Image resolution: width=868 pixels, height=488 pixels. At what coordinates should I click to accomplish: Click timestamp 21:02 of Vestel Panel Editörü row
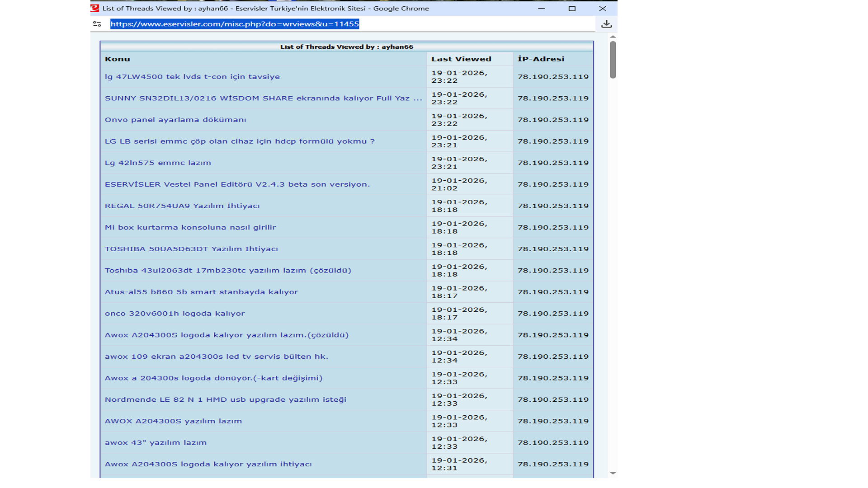[459, 184]
